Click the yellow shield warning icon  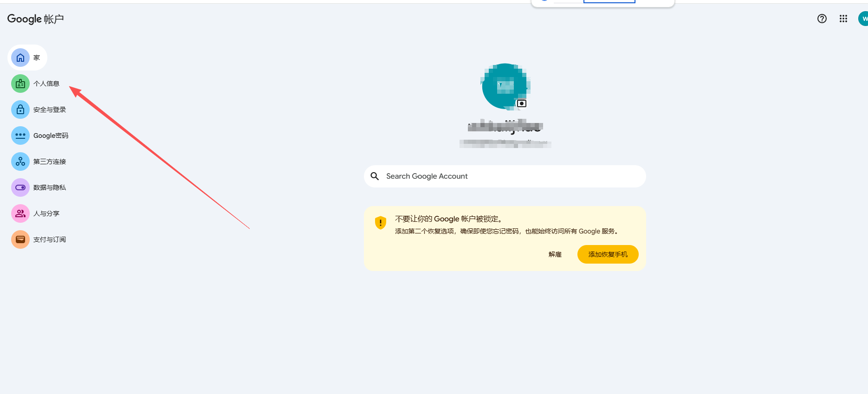point(381,223)
